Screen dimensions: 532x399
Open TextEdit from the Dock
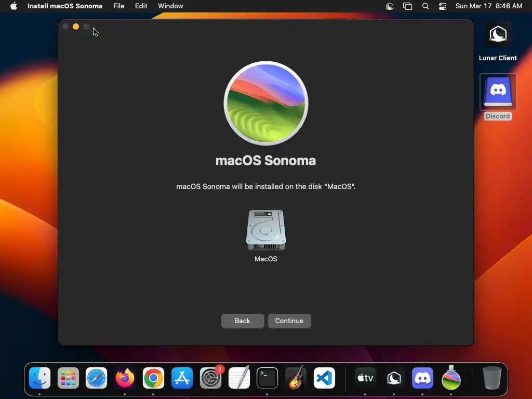click(x=239, y=378)
